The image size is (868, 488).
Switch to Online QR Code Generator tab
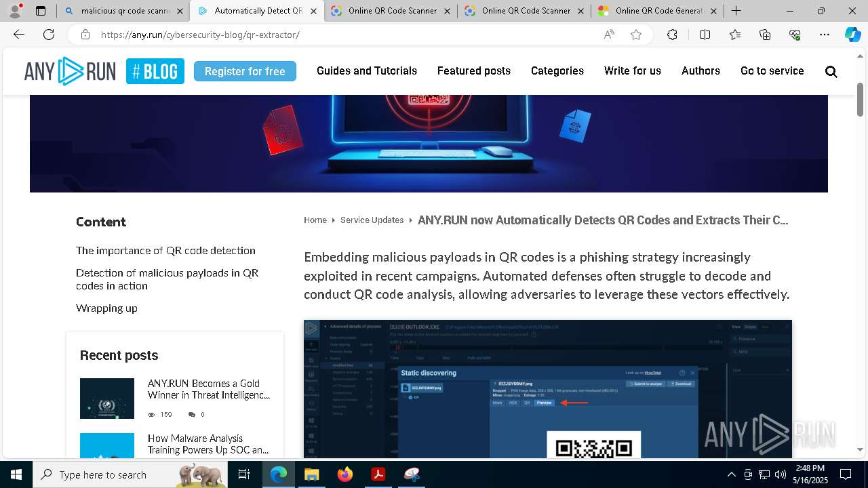click(x=658, y=11)
